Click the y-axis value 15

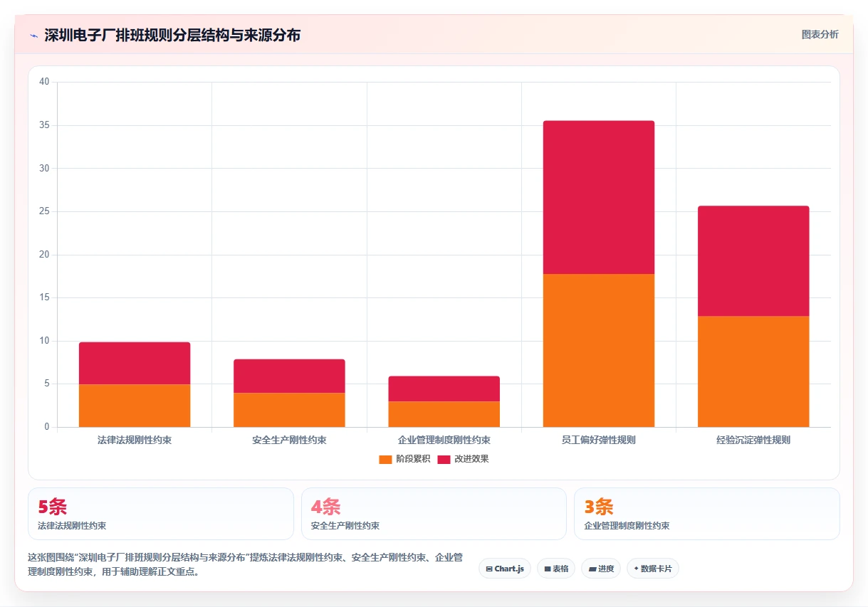pos(44,297)
